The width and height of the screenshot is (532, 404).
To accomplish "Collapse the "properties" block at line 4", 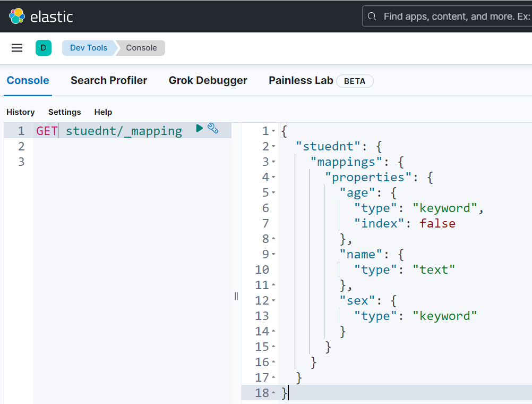I will 273,178.
